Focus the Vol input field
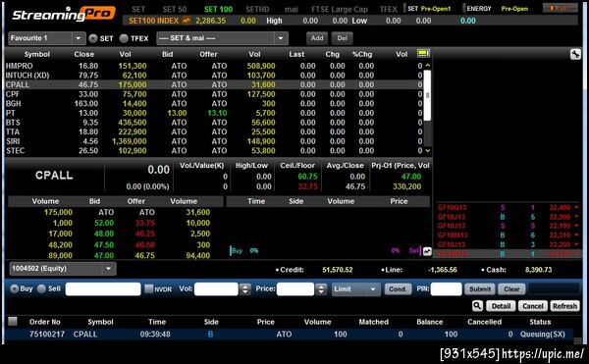 (216, 289)
